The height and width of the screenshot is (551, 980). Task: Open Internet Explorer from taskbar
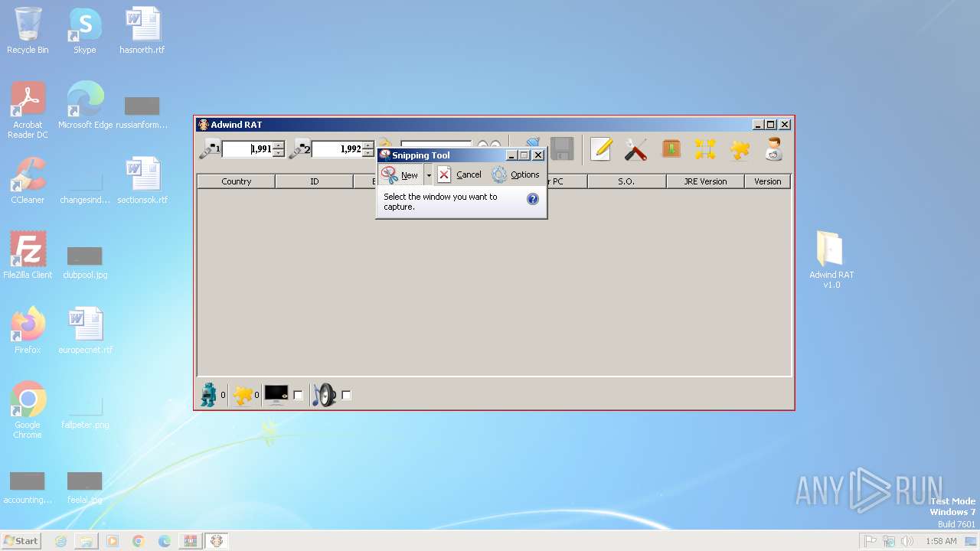coord(60,541)
